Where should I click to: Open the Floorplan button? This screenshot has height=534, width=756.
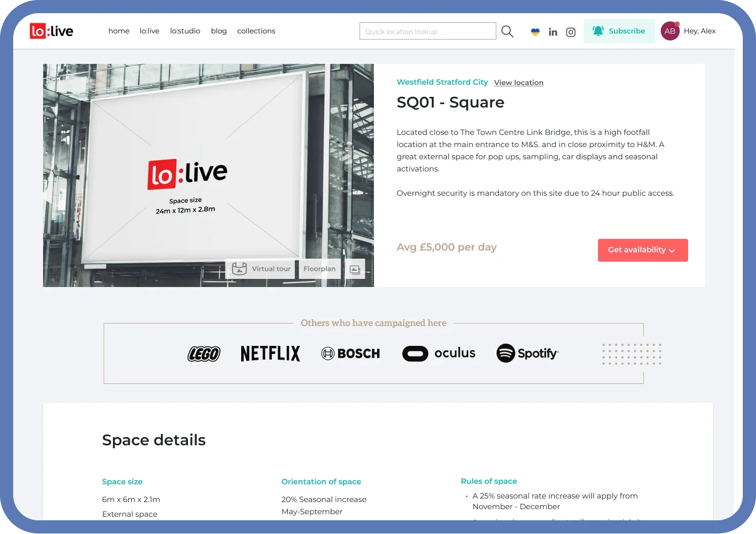pyautogui.click(x=320, y=269)
